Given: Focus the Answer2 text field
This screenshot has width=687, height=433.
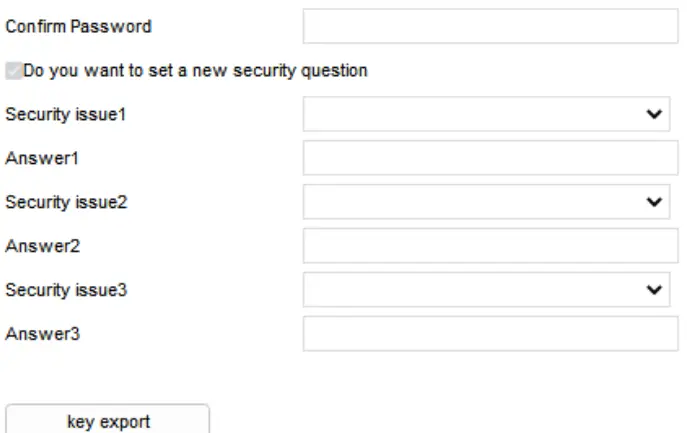Looking at the screenshot, I should 490,246.
